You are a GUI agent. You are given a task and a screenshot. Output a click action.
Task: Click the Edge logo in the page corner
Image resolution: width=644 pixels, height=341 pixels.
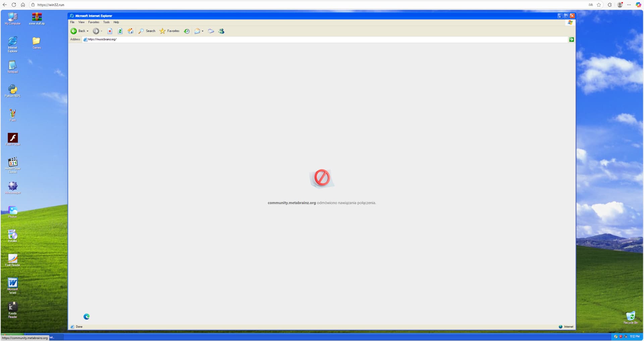(x=87, y=317)
